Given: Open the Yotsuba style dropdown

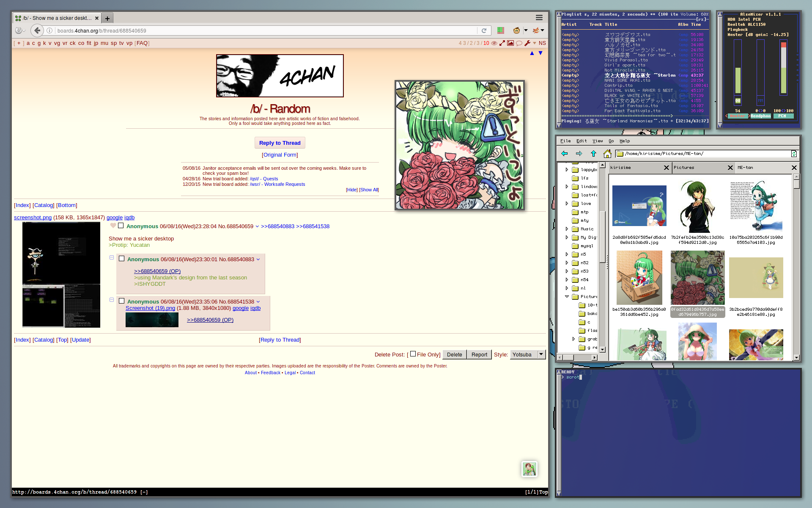Looking at the screenshot, I should tap(527, 355).
